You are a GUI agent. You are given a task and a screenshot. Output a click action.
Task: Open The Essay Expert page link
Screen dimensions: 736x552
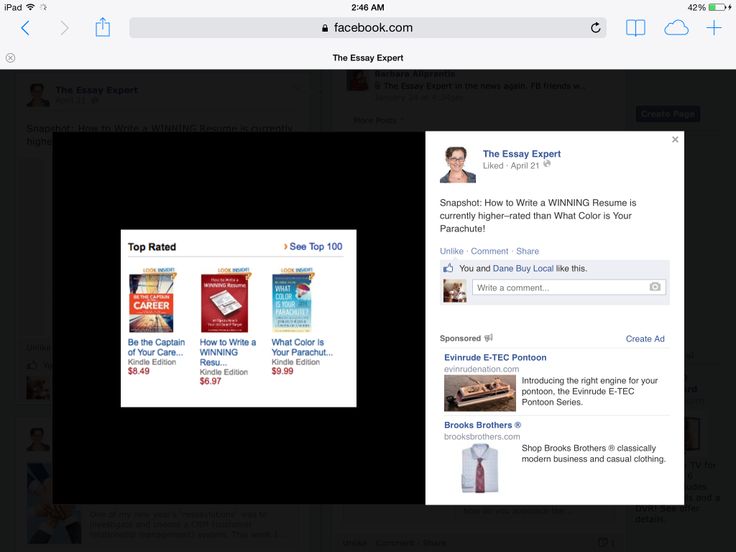click(521, 153)
